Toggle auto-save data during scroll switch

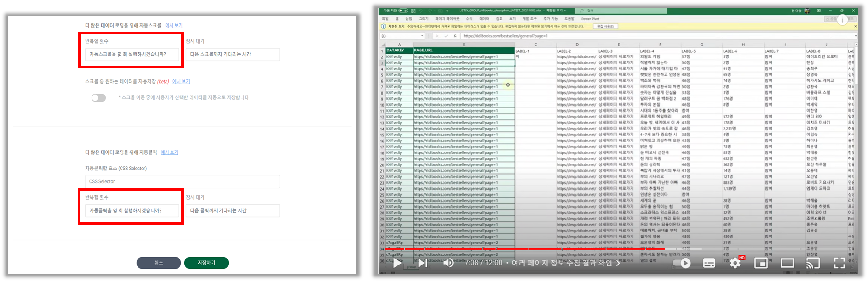(x=98, y=97)
